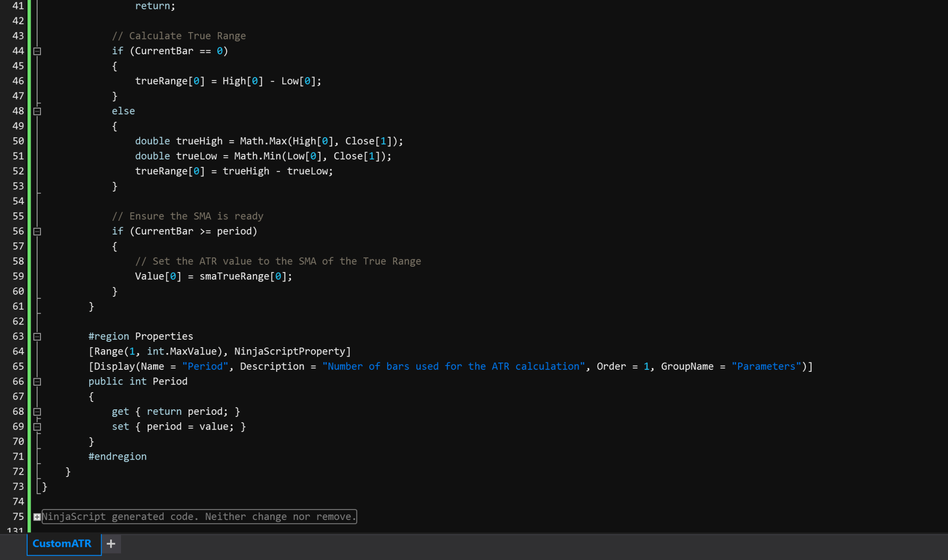
Task: Click the '// Calculate True Range' comment
Action: point(179,36)
